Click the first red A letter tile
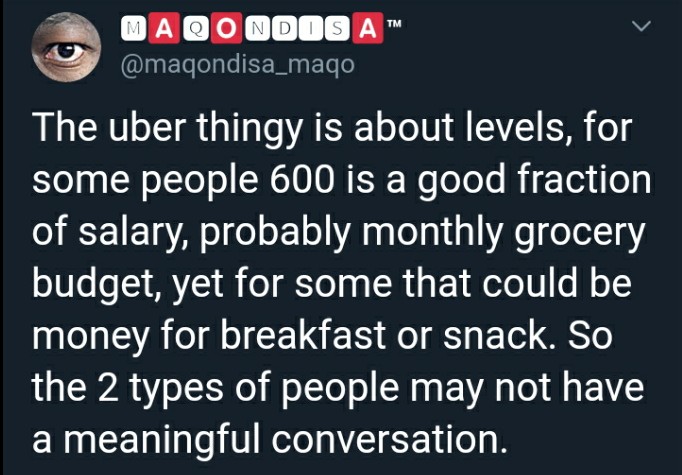682x475 pixels. coord(164,29)
